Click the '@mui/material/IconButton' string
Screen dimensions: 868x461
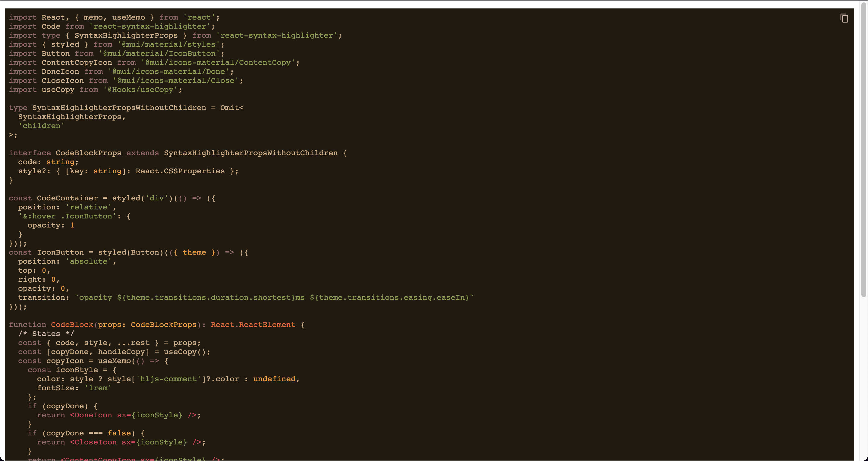(x=159, y=54)
